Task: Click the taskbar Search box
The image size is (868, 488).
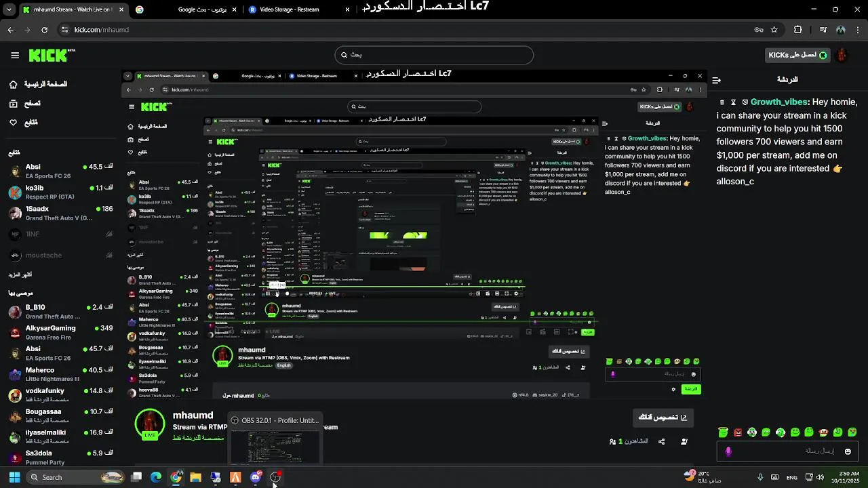Action: tap(75, 477)
